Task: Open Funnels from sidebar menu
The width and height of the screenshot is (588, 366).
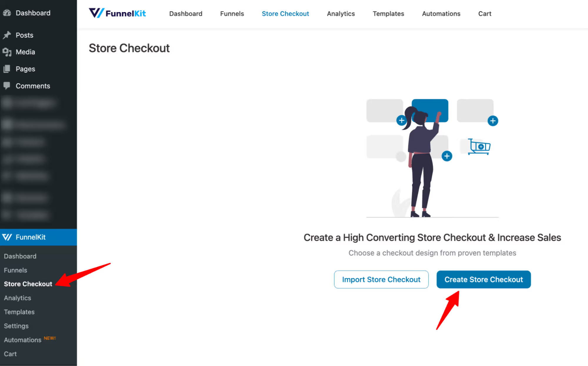Action: pyautogui.click(x=15, y=269)
